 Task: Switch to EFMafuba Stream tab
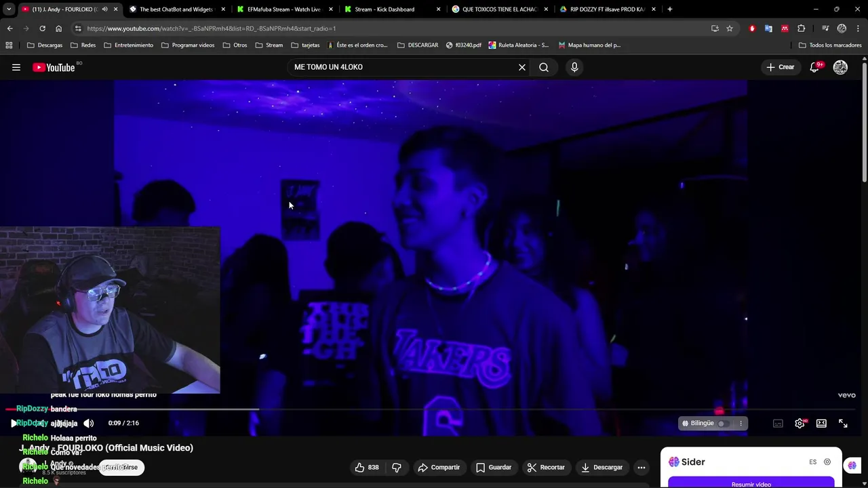(284, 9)
